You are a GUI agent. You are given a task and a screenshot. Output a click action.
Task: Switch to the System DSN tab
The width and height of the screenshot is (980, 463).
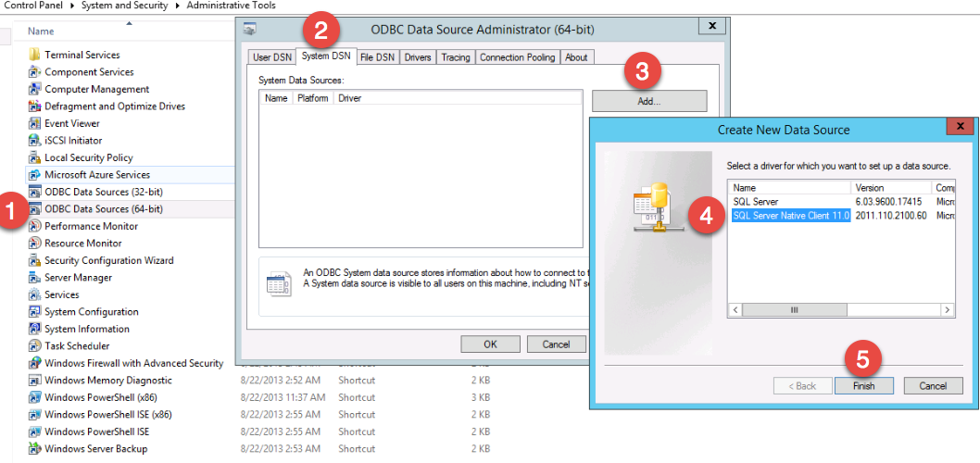327,57
